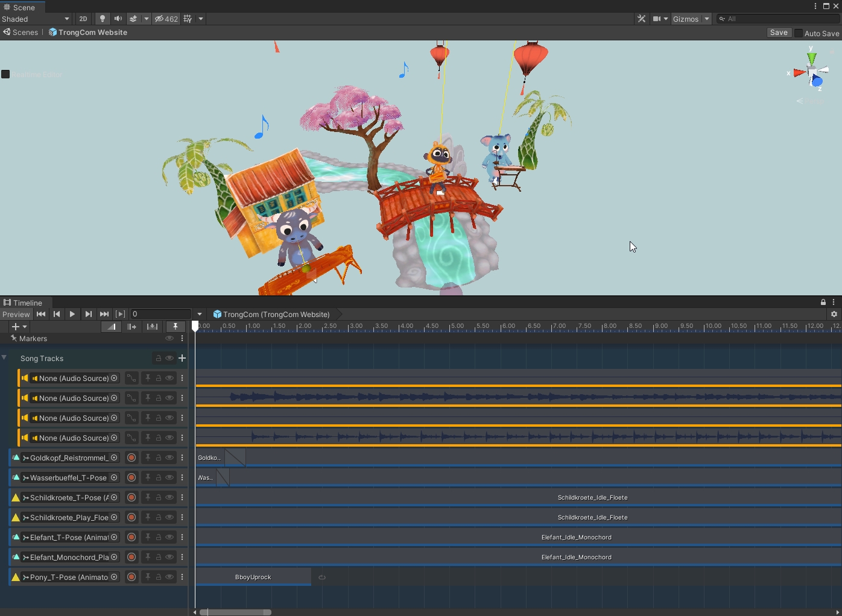Toggle 2D view mode in the Scene
This screenshot has width=842, height=616.
[x=83, y=19]
